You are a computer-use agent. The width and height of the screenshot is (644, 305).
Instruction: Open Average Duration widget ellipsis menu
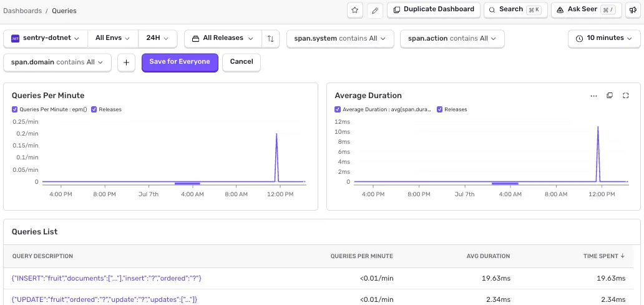click(593, 96)
